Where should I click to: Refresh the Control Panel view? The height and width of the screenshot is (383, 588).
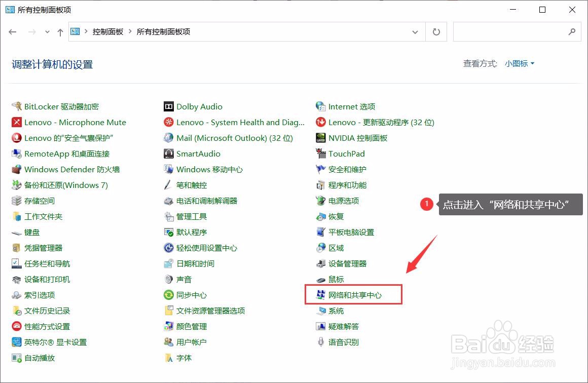tap(436, 31)
